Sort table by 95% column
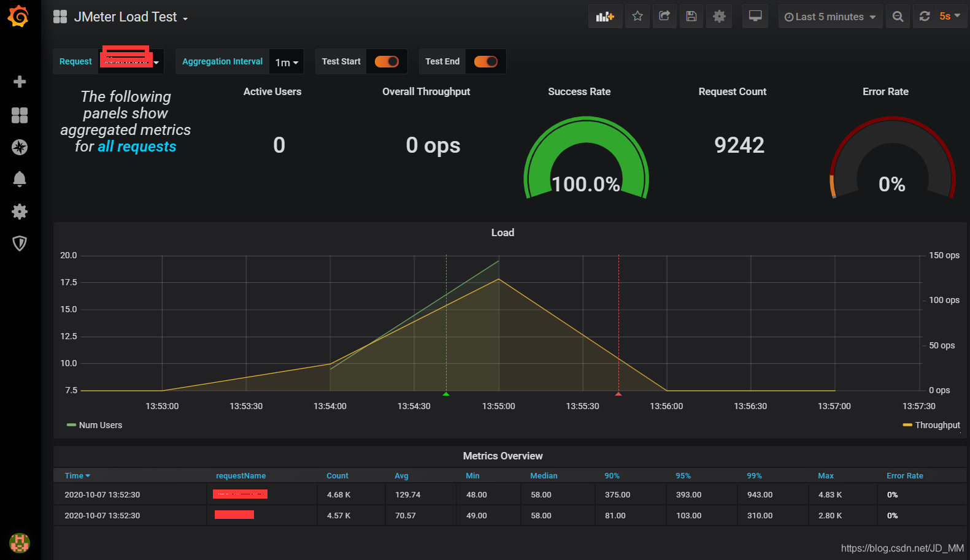970x560 pixels. coord(683,476)
